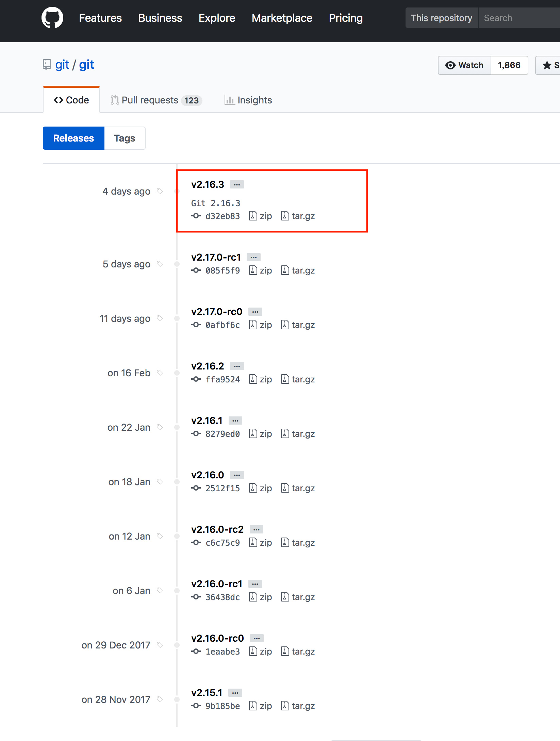Open the v2.15.1 release title
Viewport: 560px width, 741px height.
pyautogui.click(x=207, y=693)
